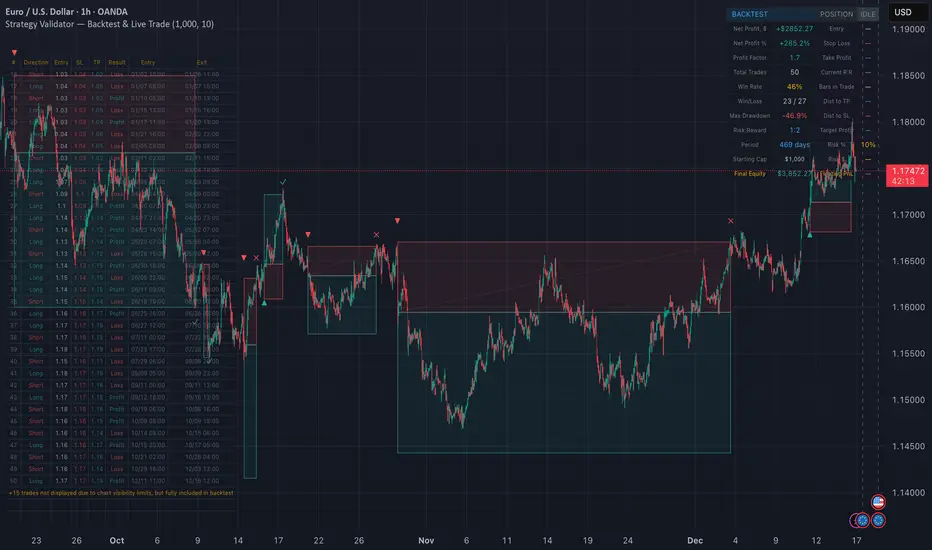The height and width of the screenshot is (550, 932).
Task: Select the BACKTEST panel header
Action: click(751, 14)
